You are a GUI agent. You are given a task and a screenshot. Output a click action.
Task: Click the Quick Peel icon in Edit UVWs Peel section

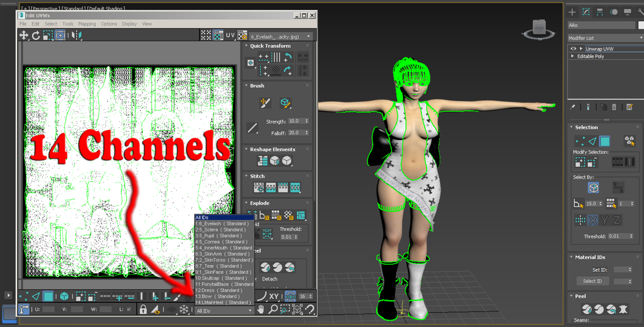click(x=265, y=267)
